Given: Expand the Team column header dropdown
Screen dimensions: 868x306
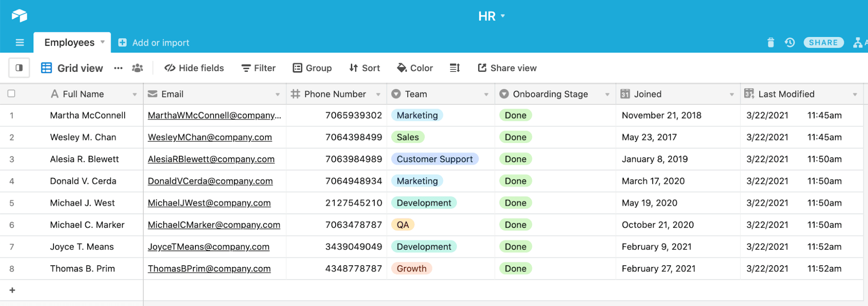Looking at the screenshot, I should click(x=486, y=94).
